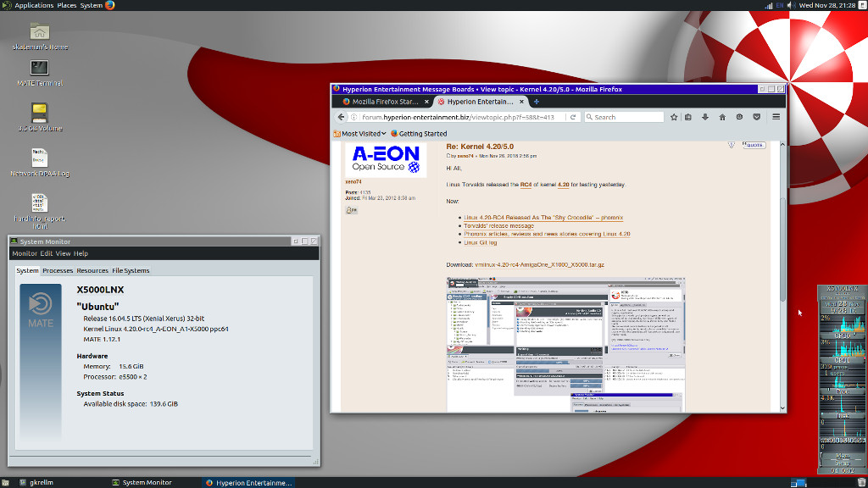Click show desktop button in bottom panel

pyautogui.click(x=6, y=482)
